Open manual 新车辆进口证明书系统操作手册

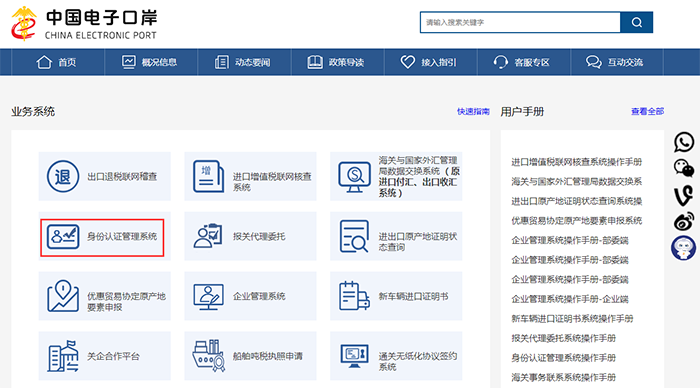point(572,319)
